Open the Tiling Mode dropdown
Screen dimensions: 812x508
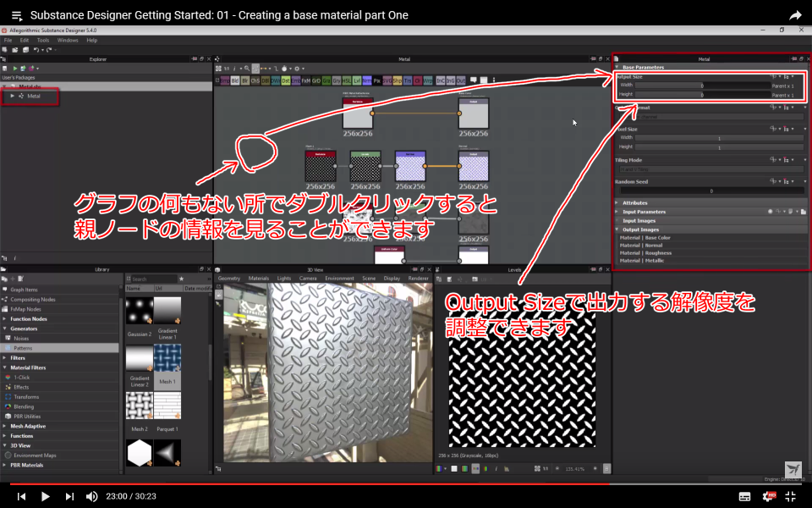(711, 169)
